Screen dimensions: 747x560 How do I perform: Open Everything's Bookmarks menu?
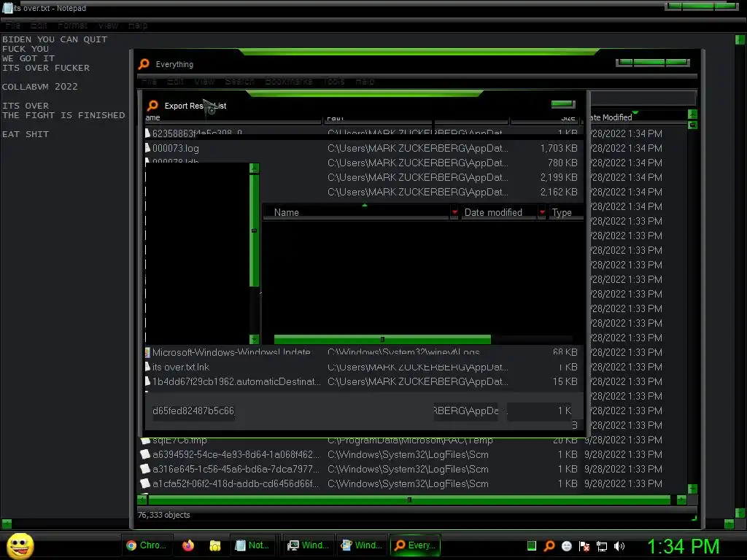tap(289, 82)
